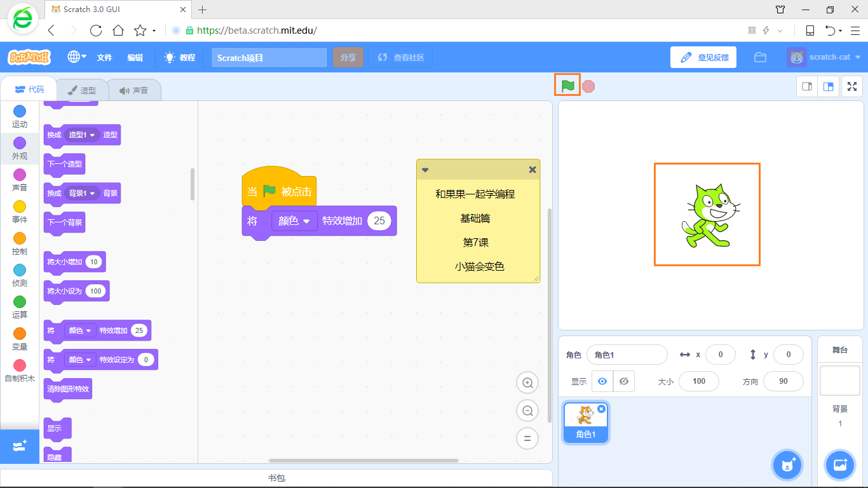
Task: Click the 显示 block in palette
Action: click(57, 428)
